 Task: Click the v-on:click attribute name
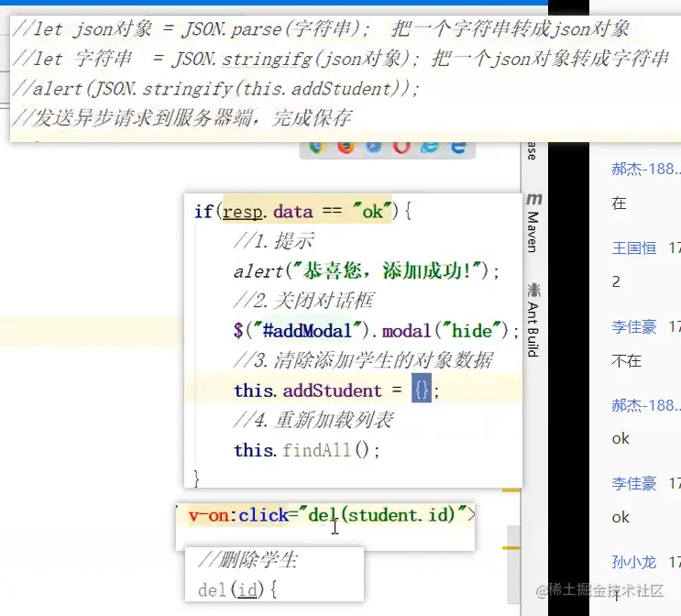[238, 515]
